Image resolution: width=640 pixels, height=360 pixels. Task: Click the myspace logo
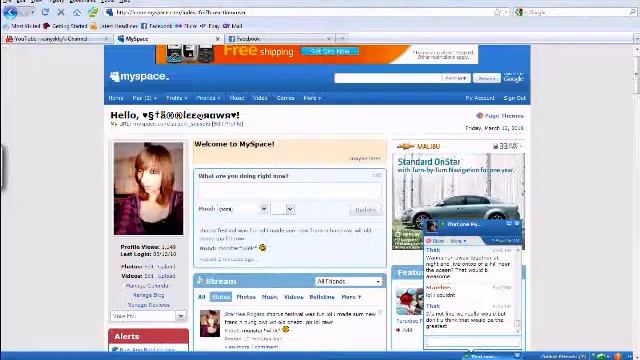click(139, 76)
